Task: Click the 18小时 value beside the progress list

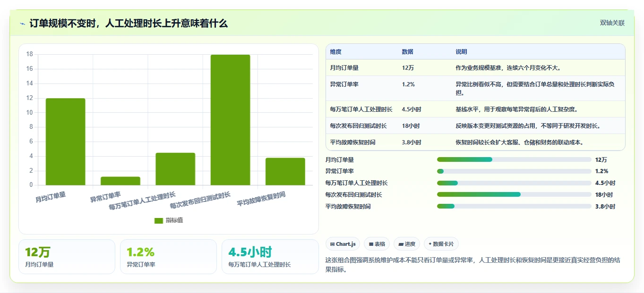Action: coord(604,195)
